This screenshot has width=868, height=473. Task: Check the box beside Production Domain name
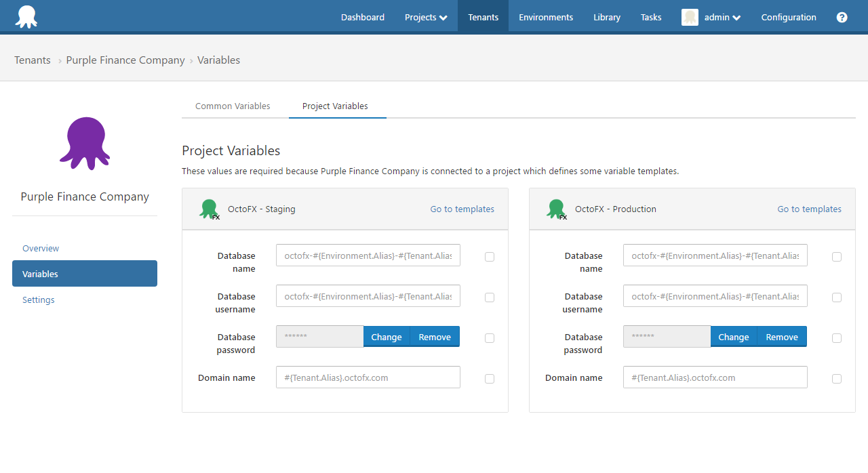(837, 379)
